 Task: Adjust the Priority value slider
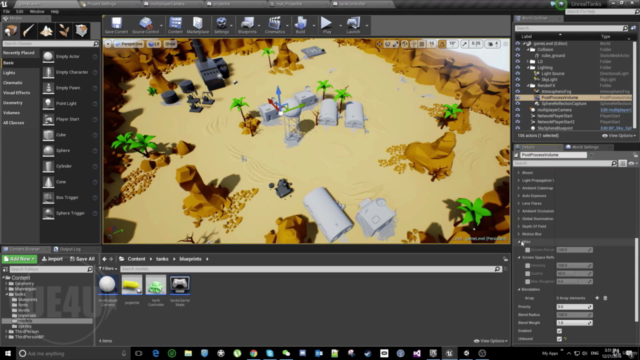click(574, 307)
